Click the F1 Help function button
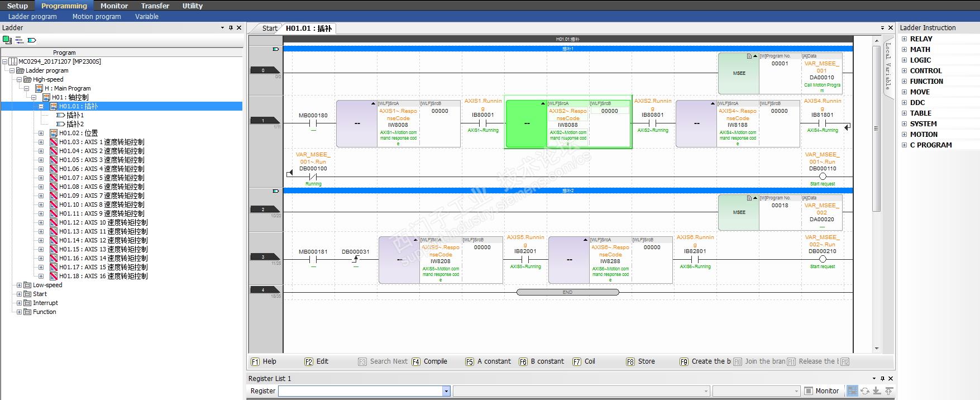The width and height of the screenshot is (980, 400). pos(264,361)
